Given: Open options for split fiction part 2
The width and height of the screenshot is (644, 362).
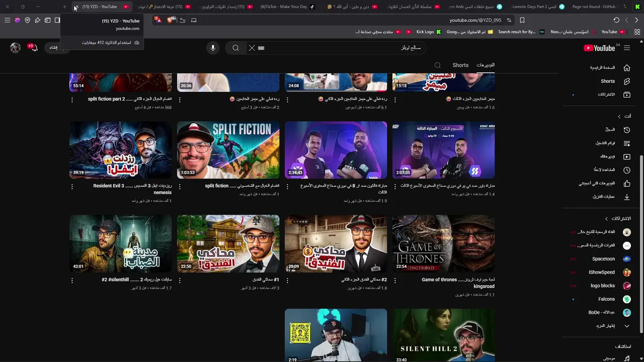Looking at the screenshot, I should tap(72, 100).
